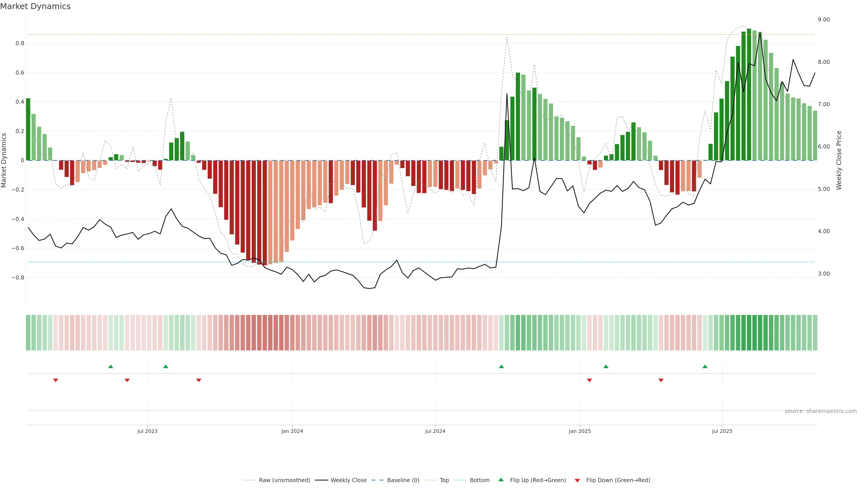
Task: Click the Flip Down marker after Jul 2023
Action: pyautogui.click(x=198, y=380)
